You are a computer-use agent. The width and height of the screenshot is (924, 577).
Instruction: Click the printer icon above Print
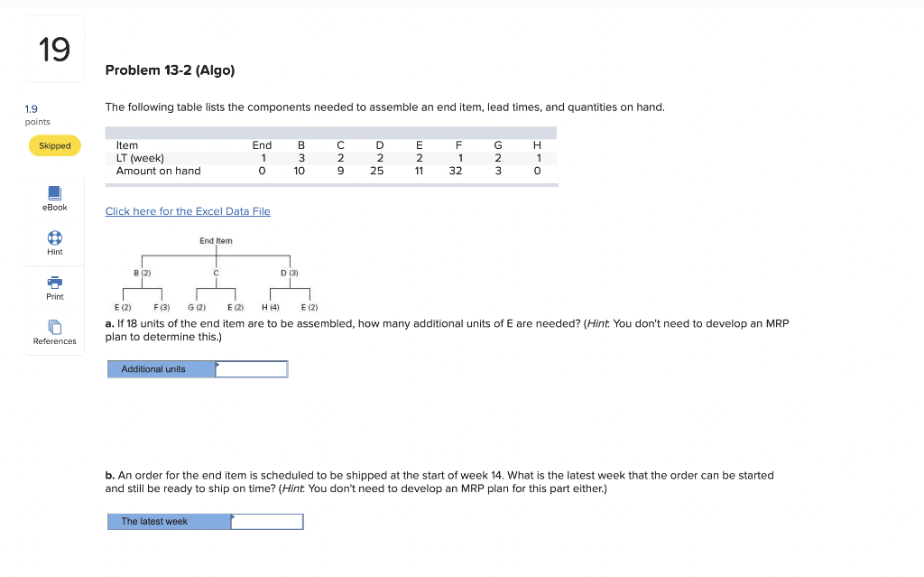click(54, 283)
